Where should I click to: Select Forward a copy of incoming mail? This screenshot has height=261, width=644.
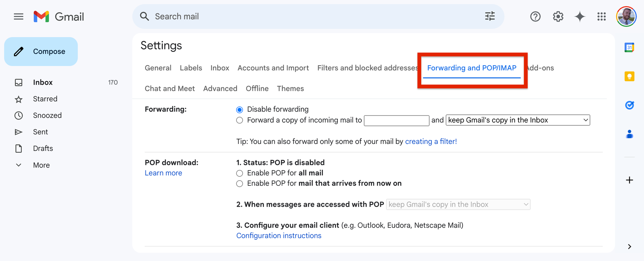(240, 120)
